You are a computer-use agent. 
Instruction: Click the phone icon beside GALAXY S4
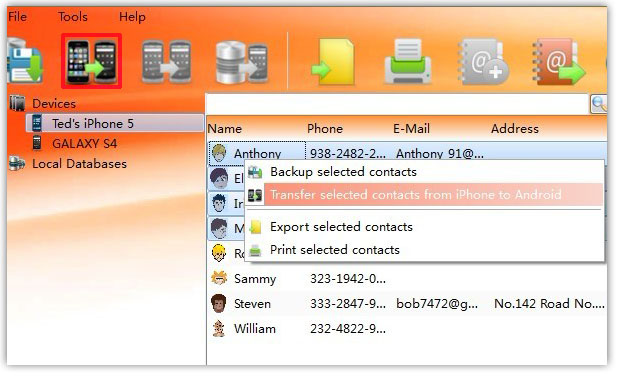tap(37, 143)
